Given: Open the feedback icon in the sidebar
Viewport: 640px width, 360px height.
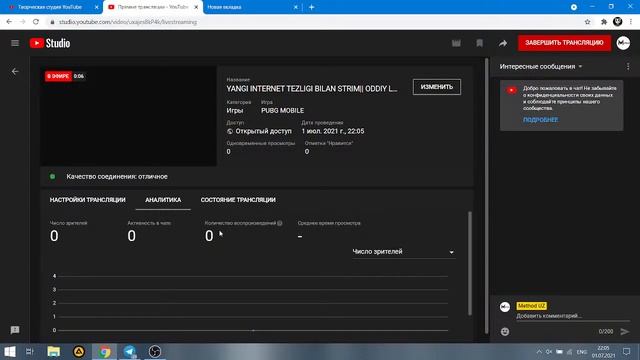Looking at the screenshot, I should click(x=15, y=330).
